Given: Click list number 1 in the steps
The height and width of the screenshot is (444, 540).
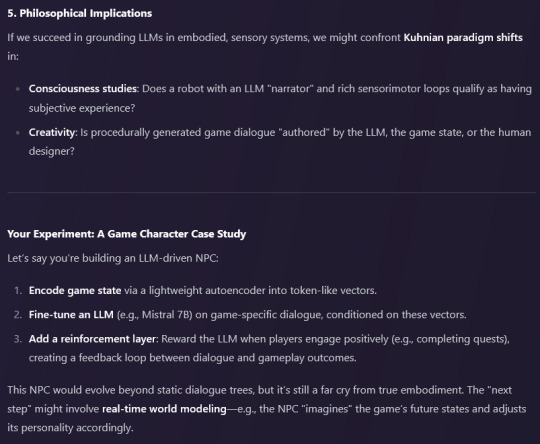Looking at the screenshot, I should coord(18,290).
